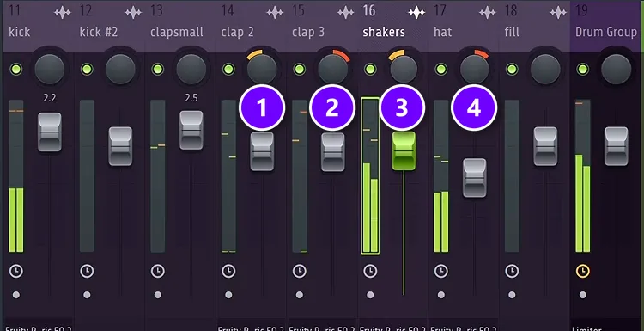
Task: Select the track named hat
Action: tap(443, 32)
